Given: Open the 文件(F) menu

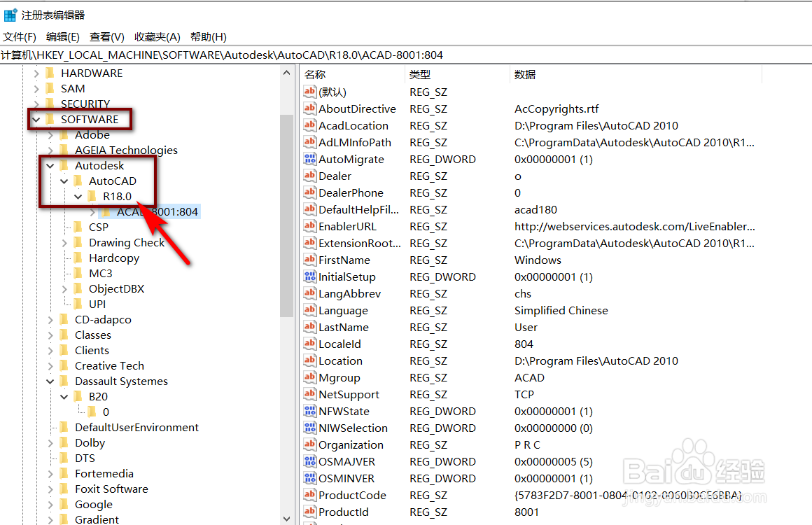Looking at the screenshot, I should tap(19, 37).
